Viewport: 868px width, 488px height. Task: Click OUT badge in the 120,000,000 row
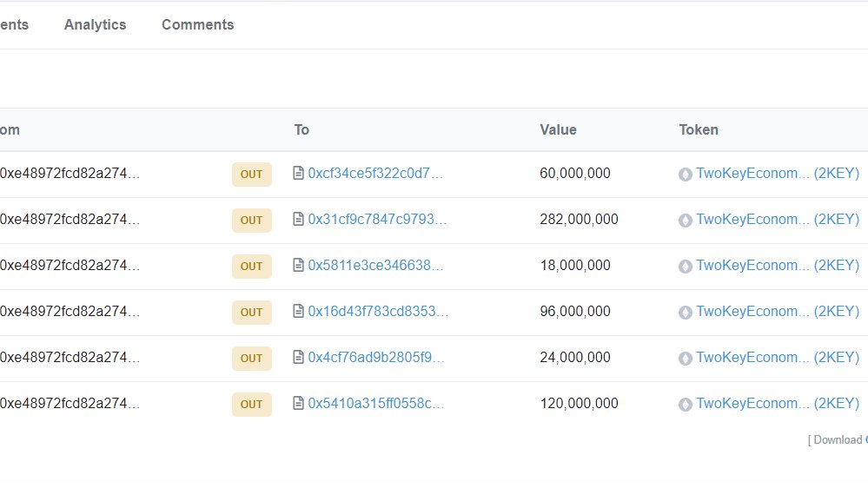pos(251,404)
